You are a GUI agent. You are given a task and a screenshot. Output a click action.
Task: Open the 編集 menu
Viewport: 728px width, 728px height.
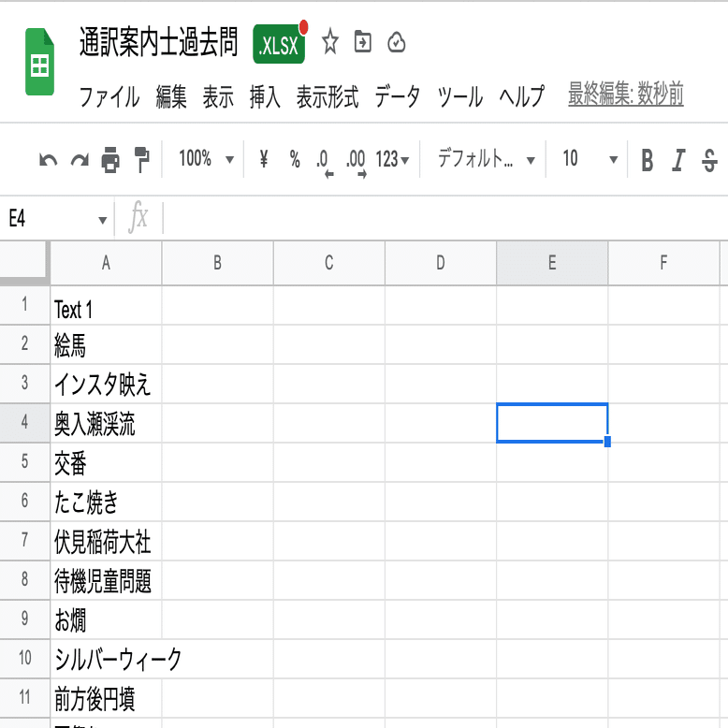(171, 96)
